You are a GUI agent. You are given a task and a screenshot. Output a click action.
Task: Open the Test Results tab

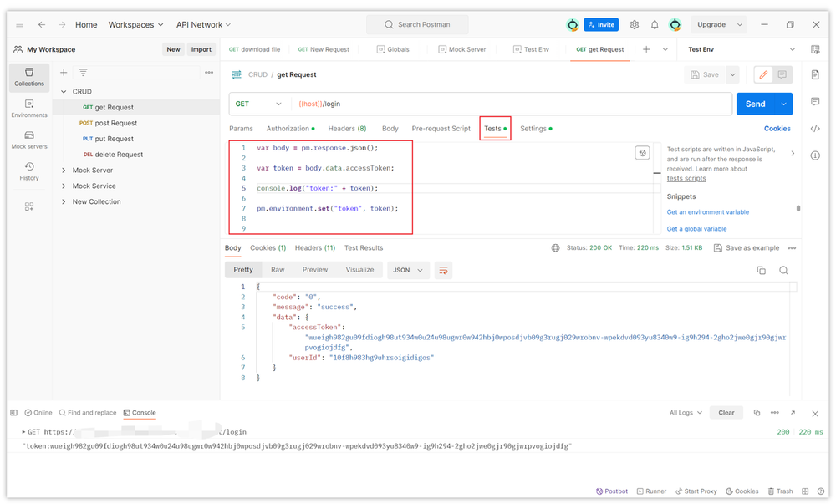[364, 247]
